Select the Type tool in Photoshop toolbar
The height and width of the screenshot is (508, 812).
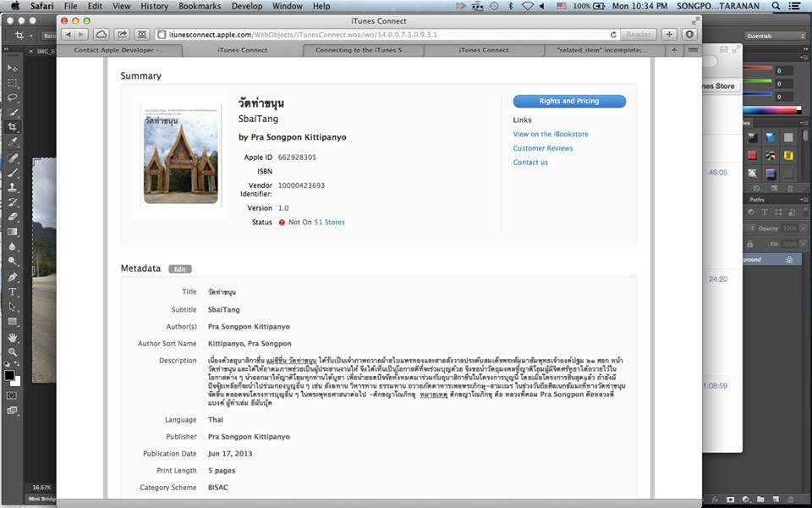pyautogui.click(x=13, y=292)
